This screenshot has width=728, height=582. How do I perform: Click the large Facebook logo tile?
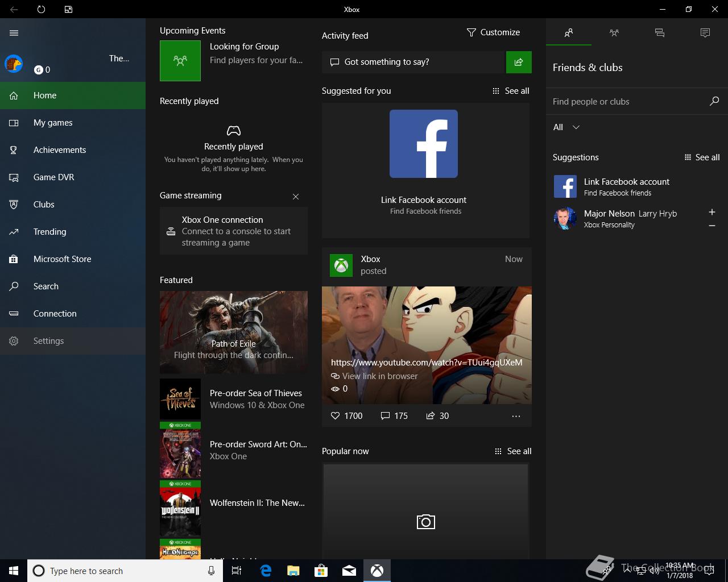click(424, 144)
